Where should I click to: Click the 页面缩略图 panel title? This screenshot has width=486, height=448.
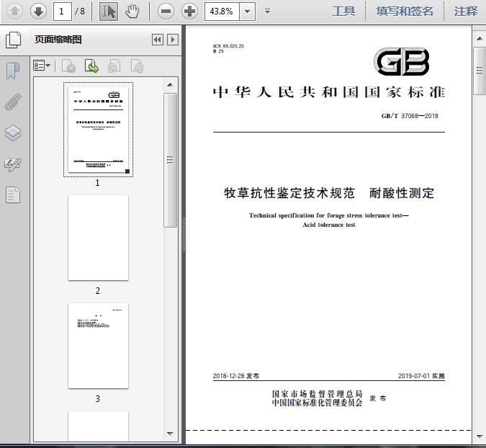(58, 40)
